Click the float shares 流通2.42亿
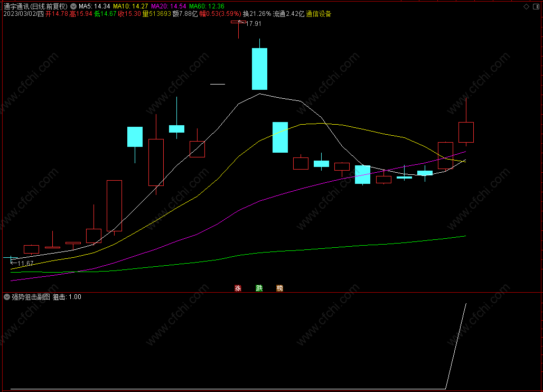This screenshot has height=392, width=543. point(288,14)
